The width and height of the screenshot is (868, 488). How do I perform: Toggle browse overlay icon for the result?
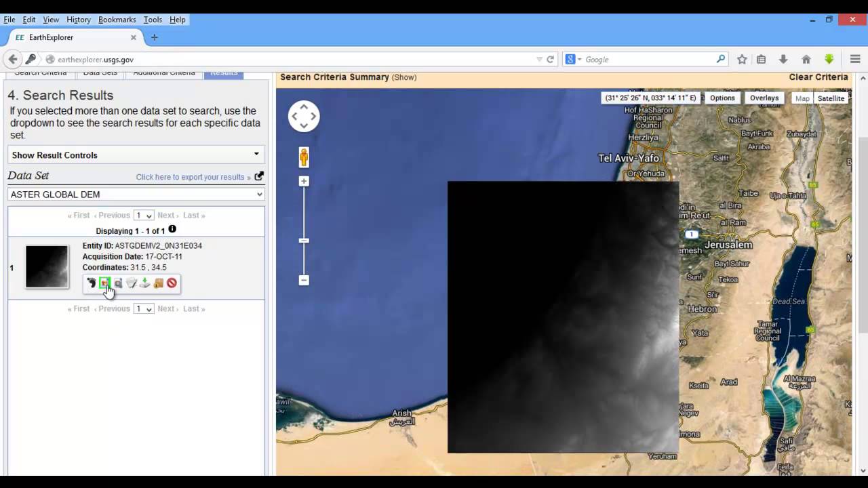tap(104, 283)
